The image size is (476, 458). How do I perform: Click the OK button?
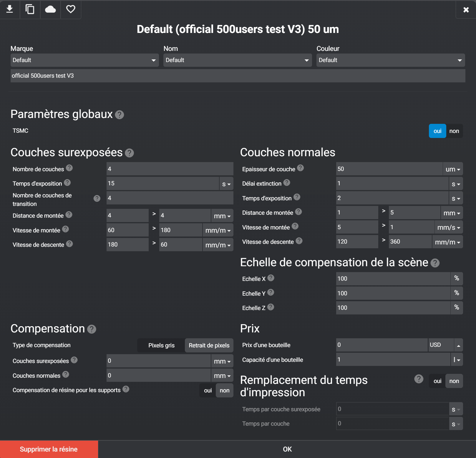pos(287,449)
